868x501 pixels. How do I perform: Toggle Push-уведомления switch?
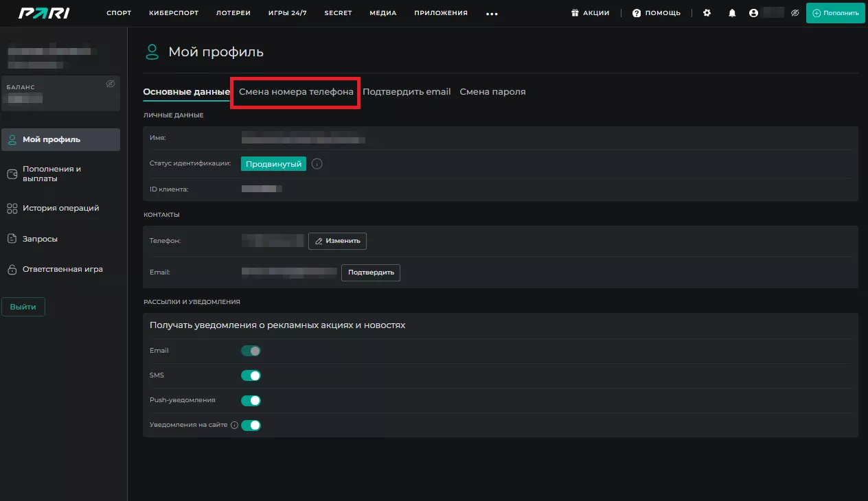pos(251,400)
